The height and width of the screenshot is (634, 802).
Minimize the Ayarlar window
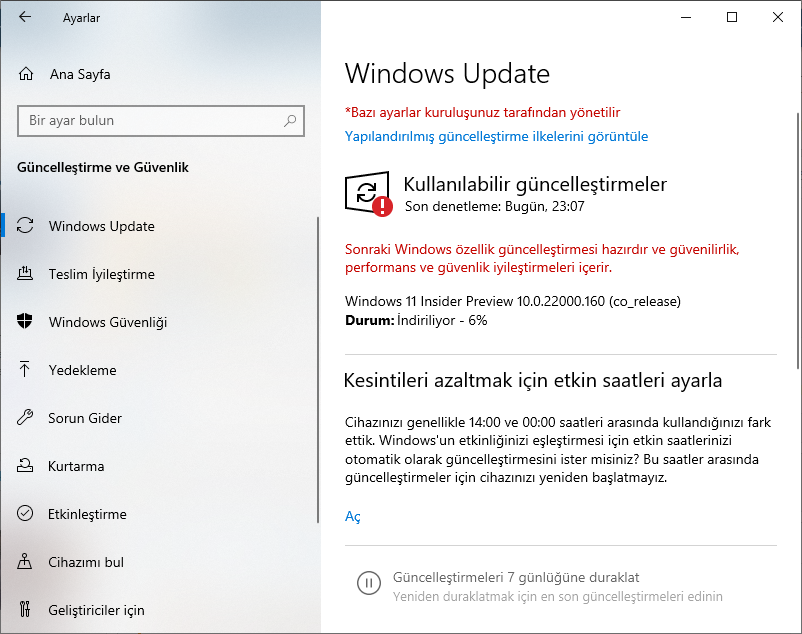pyautogui.click(x=686, y=17)
